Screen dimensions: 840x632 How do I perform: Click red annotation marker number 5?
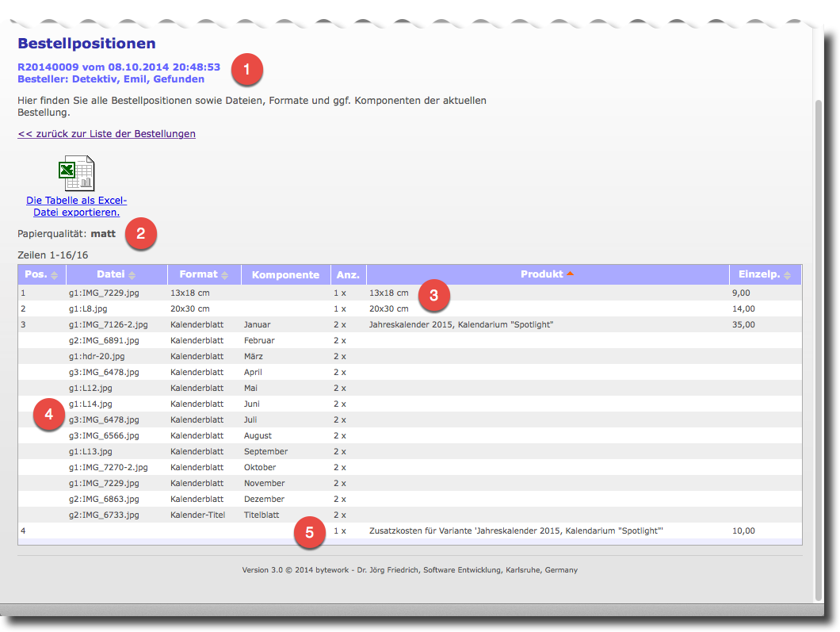[309, 533]
